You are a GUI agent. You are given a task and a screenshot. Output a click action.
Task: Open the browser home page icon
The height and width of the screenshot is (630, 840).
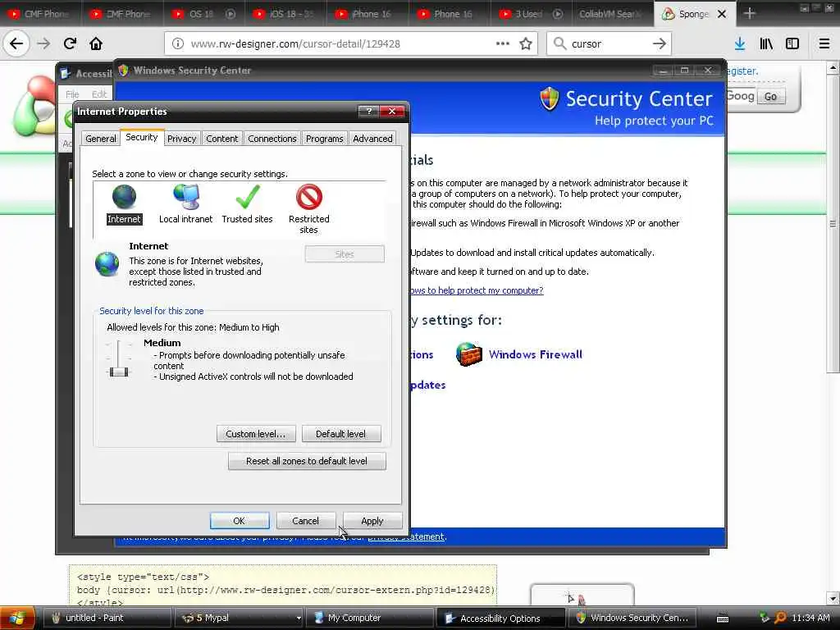(x=96, y=43)
